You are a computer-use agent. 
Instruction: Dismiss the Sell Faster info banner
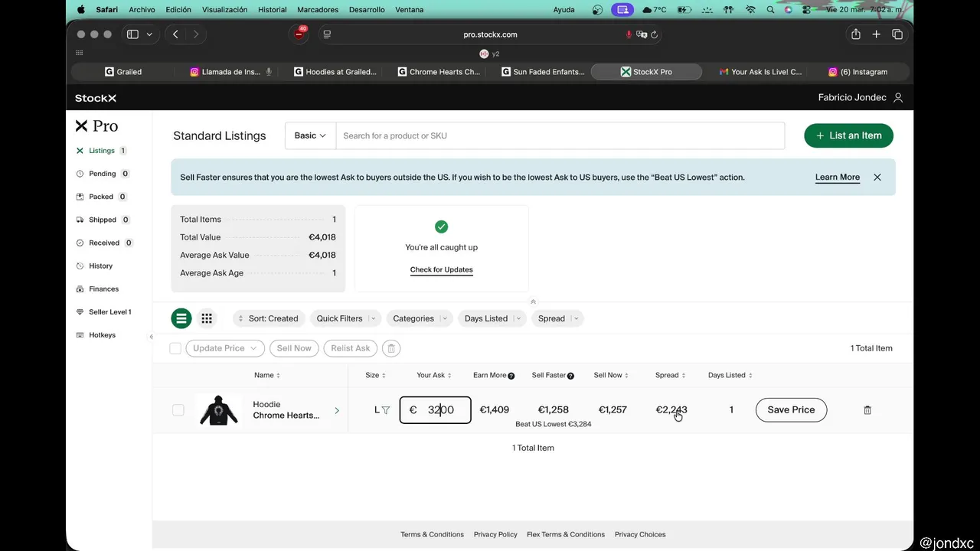point(877,177)
